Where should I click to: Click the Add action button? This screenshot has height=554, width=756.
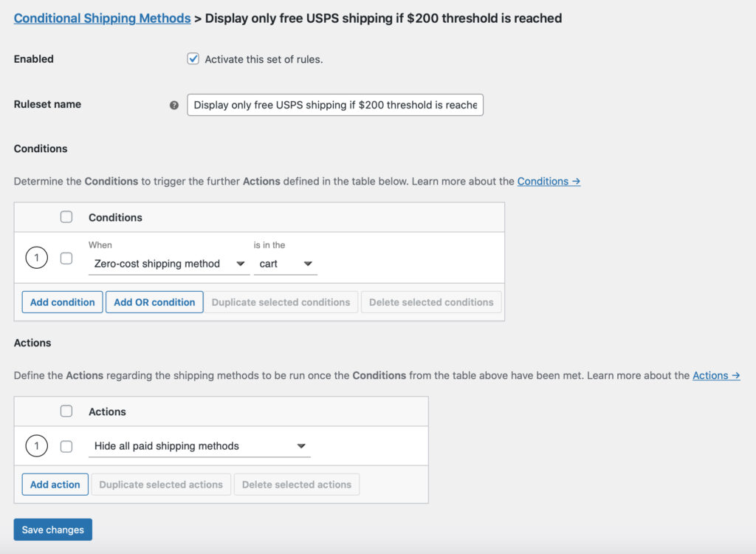point(55,484)
